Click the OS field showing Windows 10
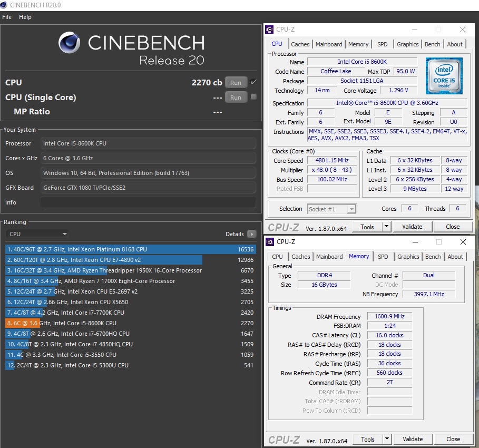 148,173
